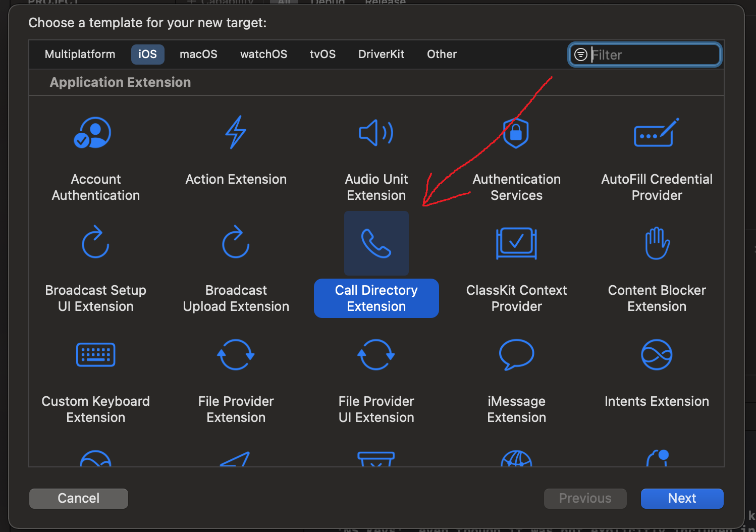This screenshot has width=756, height=532.
Task: Pick the Intents Extension icon
Action: pyautogui.click(x=656, y=354)
